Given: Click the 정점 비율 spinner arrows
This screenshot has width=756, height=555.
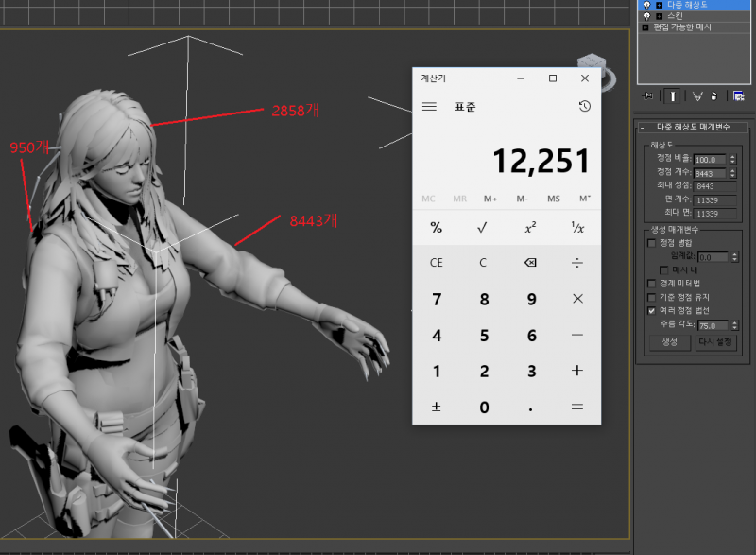Looking at the screenshot, I should pos(732,160).
